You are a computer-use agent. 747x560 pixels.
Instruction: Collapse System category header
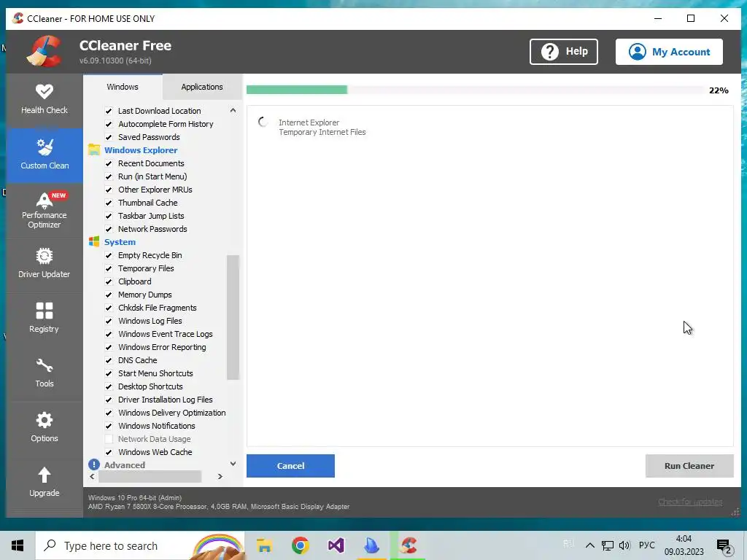(120, 242)
